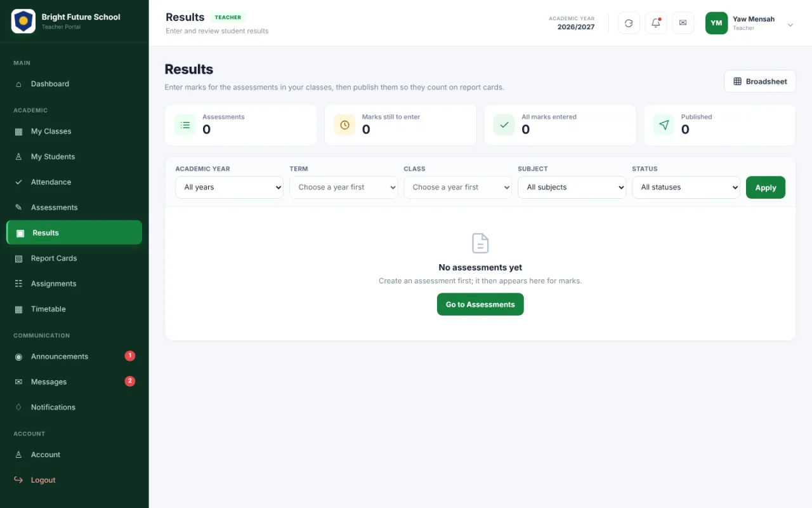Click the Timetable calendar icon
This screenshot has width=812, height=508.
(18, 309)
